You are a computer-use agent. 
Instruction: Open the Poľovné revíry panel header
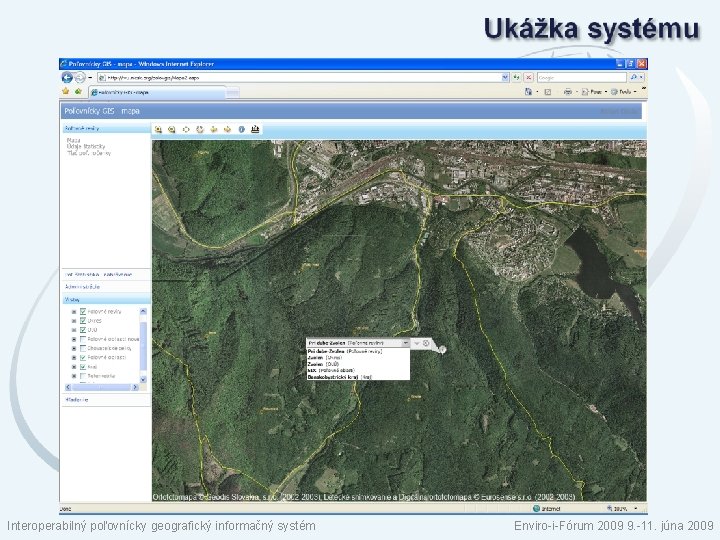point(106,128)
